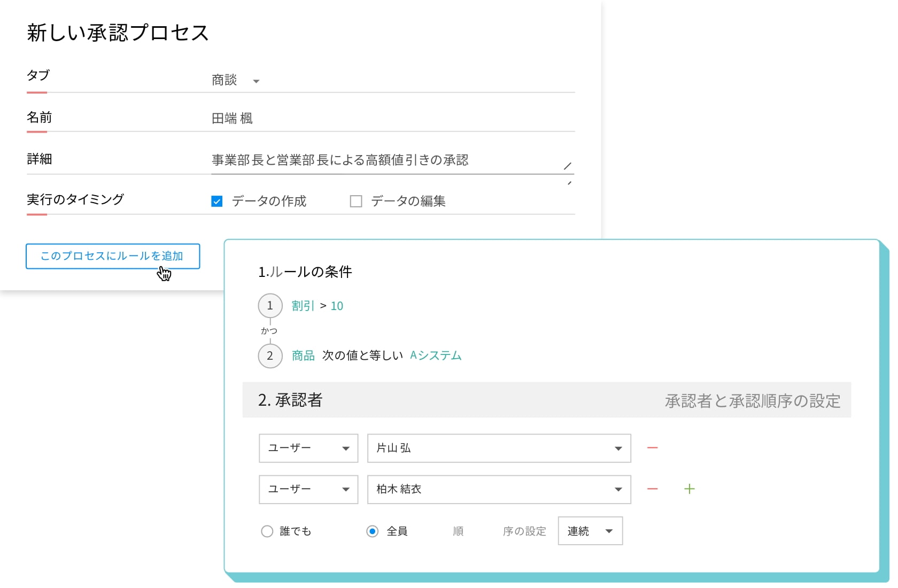Click このプロセスにルールを追加 button
The width and height of the screenshot is (898, 588).
tap(113, 256)
